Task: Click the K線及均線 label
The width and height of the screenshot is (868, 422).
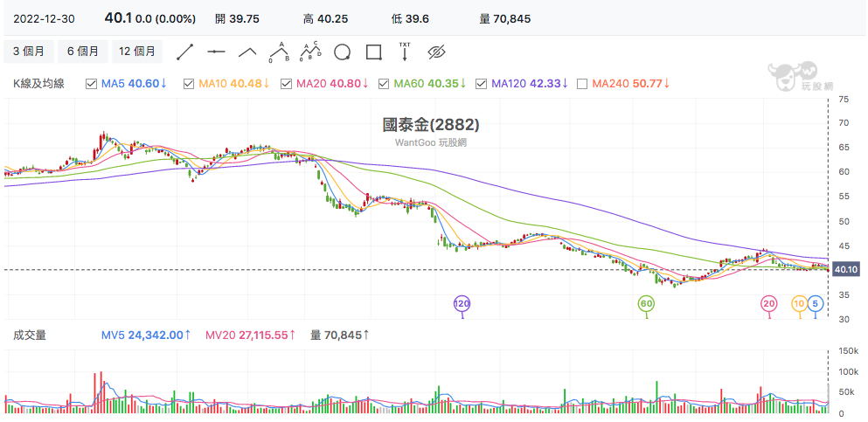Action: (38, 84)
